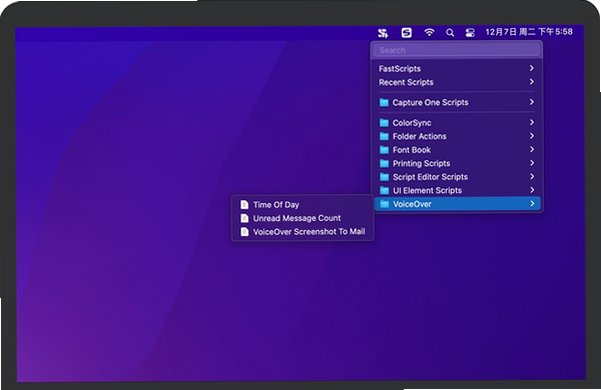Click Unread Message Count script file icon

coord(244,218)
